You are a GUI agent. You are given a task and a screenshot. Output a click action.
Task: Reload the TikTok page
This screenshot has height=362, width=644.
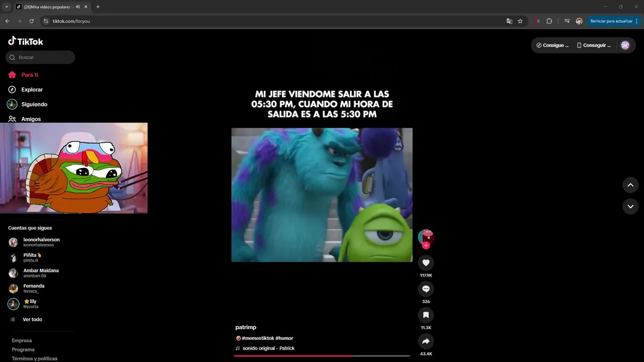(x=32, y=21)
